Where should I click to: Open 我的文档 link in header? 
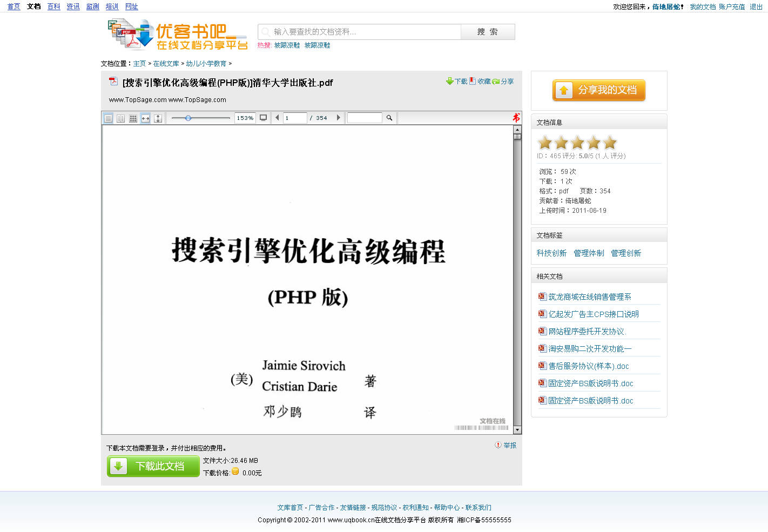click(703, 7)
